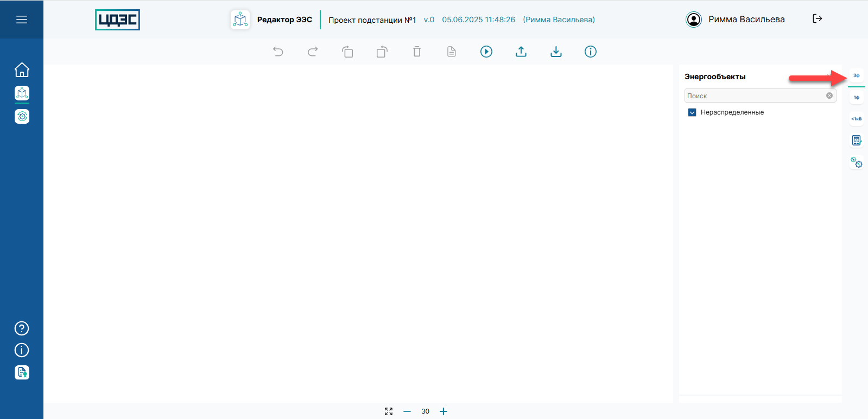The width and height of the screenshot is (868, 419).
Task: Click the upload export icon
Action: click(521, 52)
